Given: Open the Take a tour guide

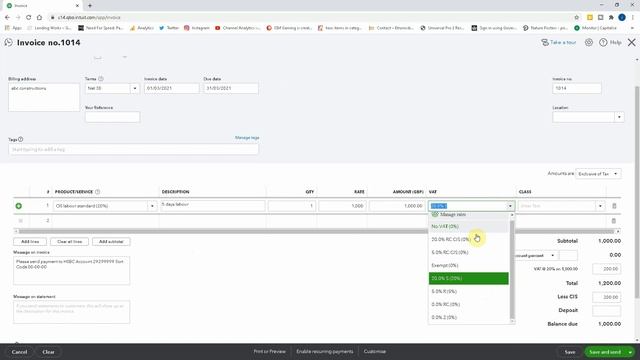Looking at the screenshot, I should 558,42.
